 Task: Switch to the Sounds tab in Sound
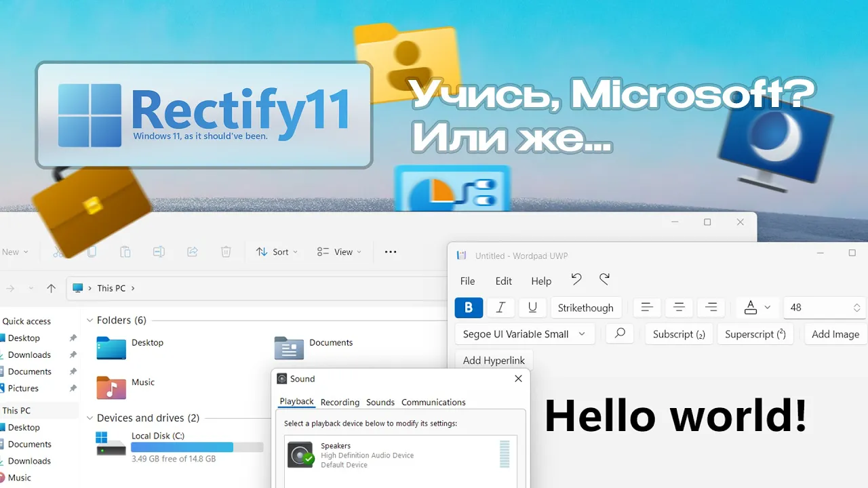click(x=380, y=402)
